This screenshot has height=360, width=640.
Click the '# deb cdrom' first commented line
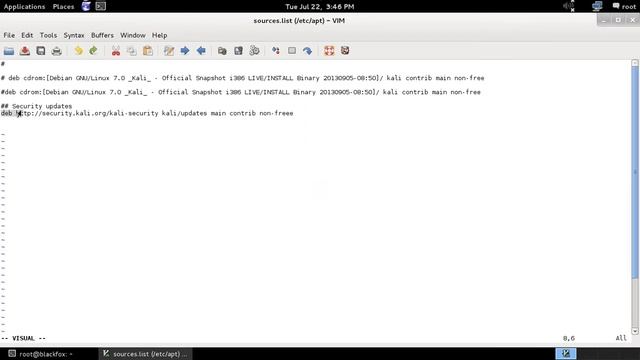click(242, 78)
